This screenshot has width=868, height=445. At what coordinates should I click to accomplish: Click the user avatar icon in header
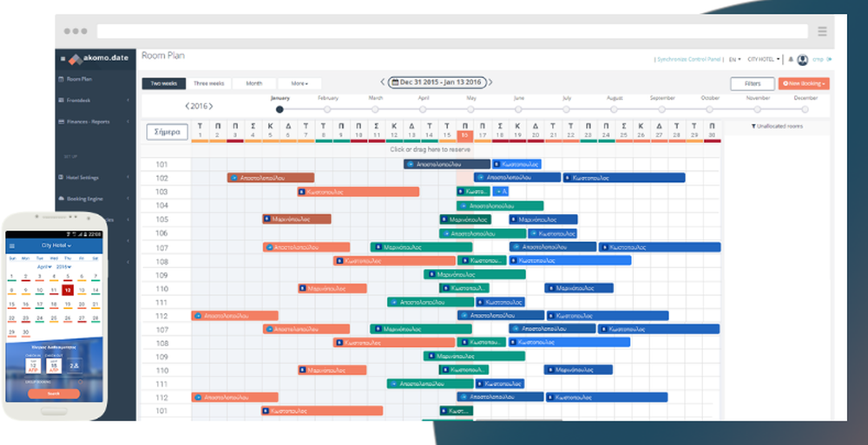point(803,60)
